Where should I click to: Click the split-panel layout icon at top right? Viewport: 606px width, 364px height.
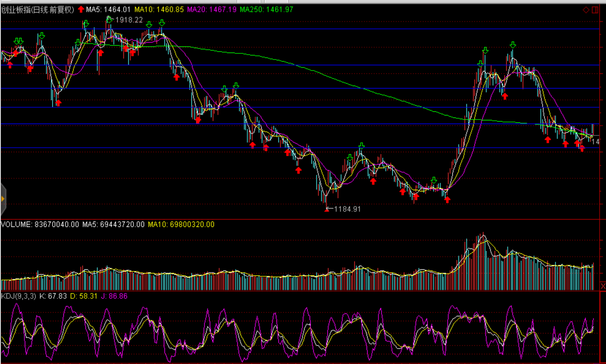pyautogui.click(x=595, y=9)
